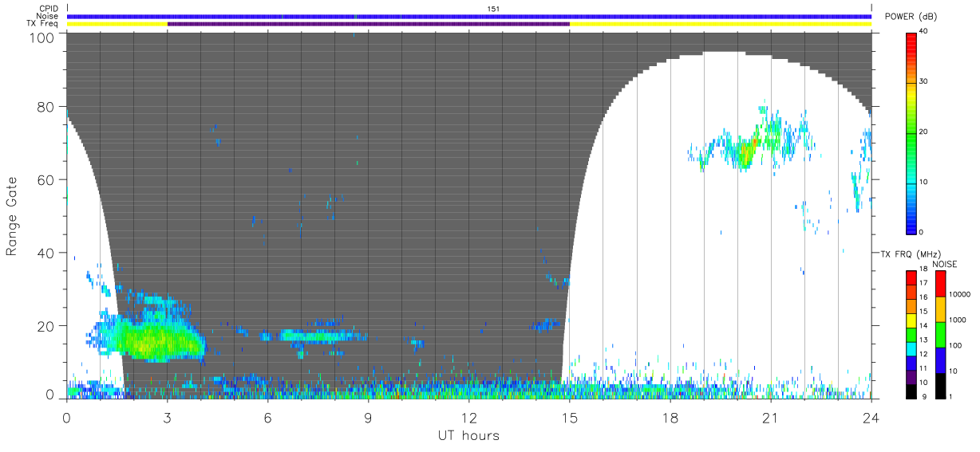Click the 10000 label on the NOISE legend
980x452 pixels.
point(959,294)
